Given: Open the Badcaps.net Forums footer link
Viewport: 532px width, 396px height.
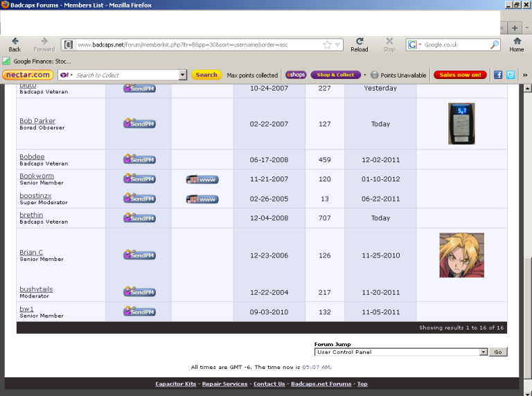Looking at the screenshot, I should 321,384.
